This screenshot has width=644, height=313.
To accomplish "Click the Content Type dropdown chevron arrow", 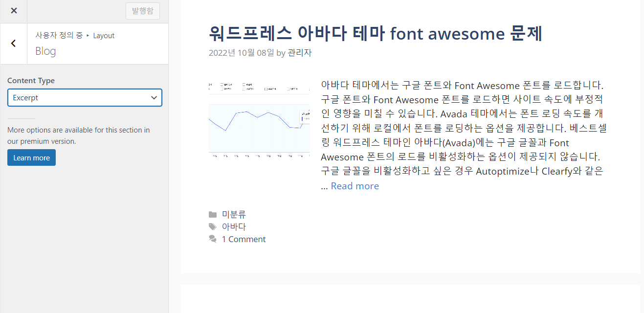I will [155, 97].
